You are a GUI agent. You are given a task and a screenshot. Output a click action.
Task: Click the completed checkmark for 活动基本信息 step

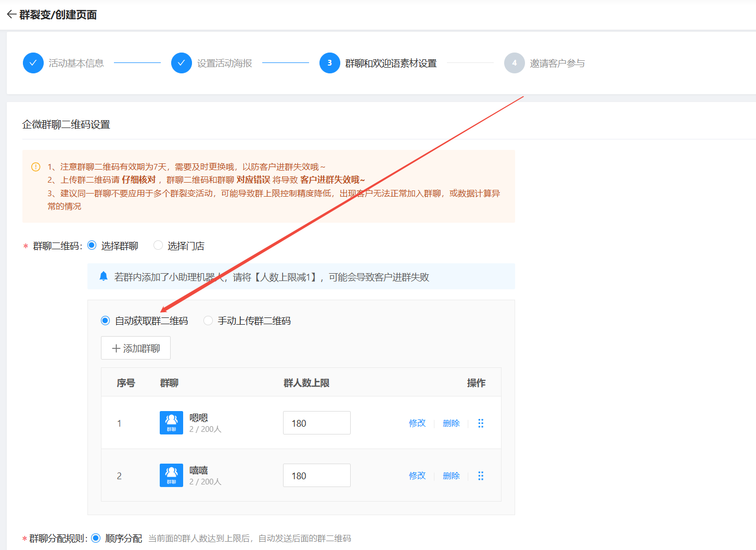click(33, 63)
